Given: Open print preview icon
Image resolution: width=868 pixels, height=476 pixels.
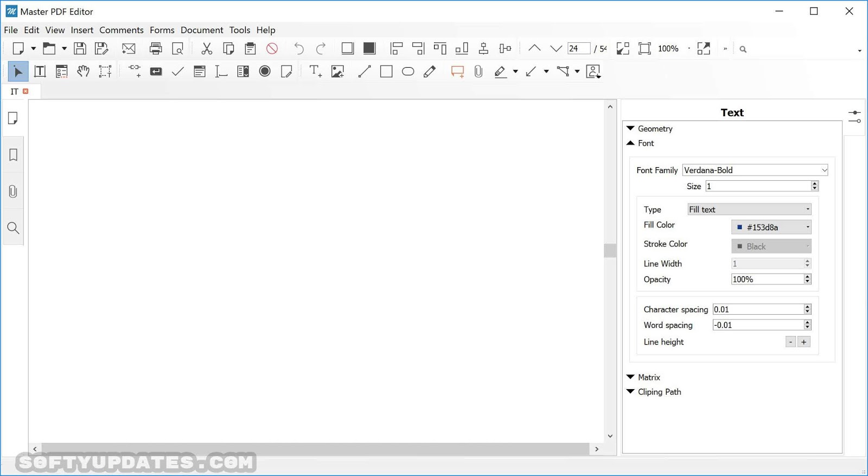Looking at the screenshot, I should click(177, 48).
